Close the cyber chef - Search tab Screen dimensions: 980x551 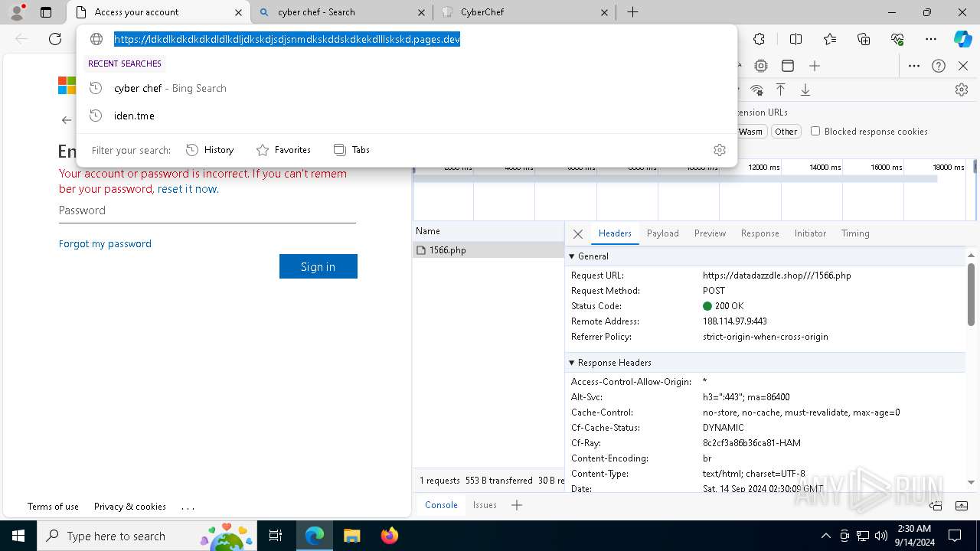tap(421, 12)
